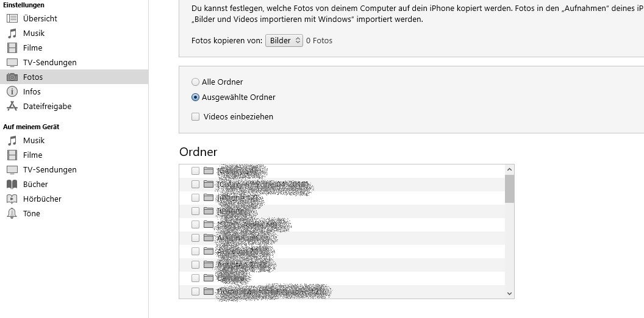Select the Ausgewählte Ordner radio button
644x318 pixels.
pyautogui.click(x=195, y=97)
